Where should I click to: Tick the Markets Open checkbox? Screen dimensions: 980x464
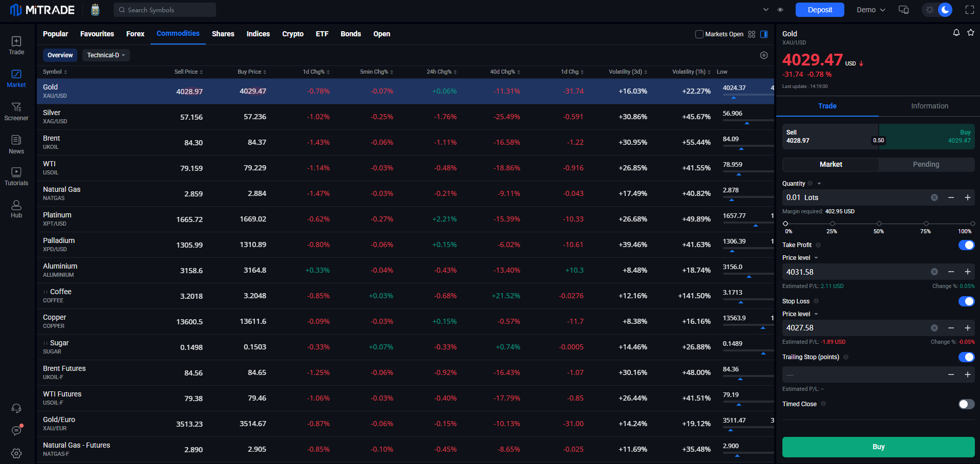tap(699, 34)
